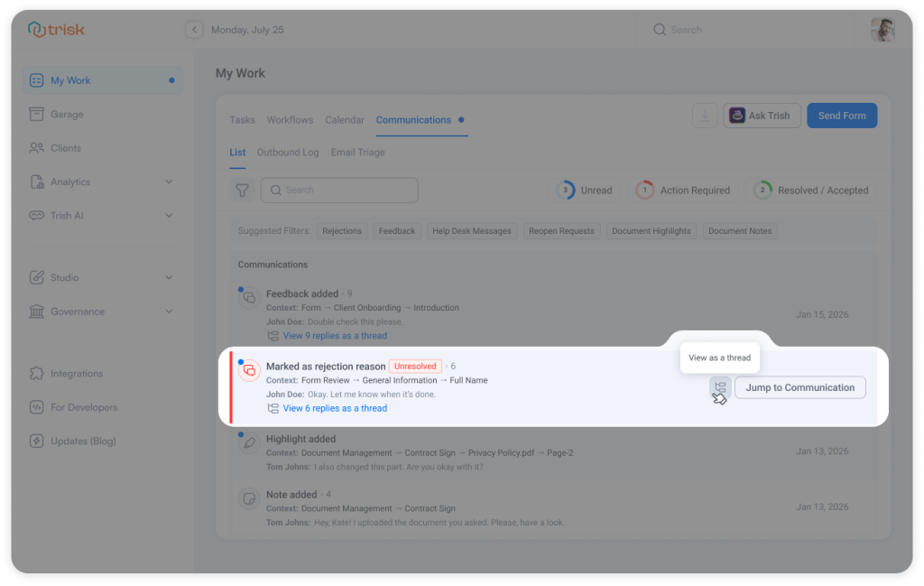The image size is (924, 586).
Task: Select the My Work sidebar icon
Action: tap(36, 79)
